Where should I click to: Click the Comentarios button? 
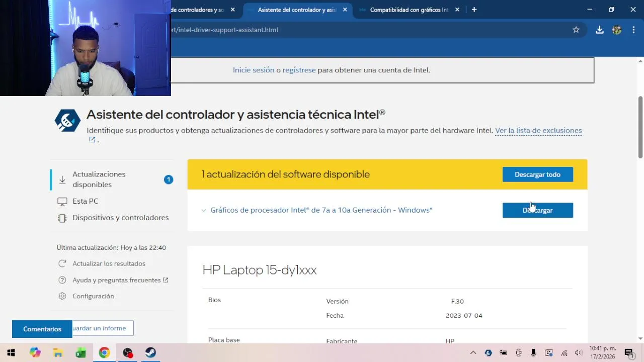coord(42,329)
